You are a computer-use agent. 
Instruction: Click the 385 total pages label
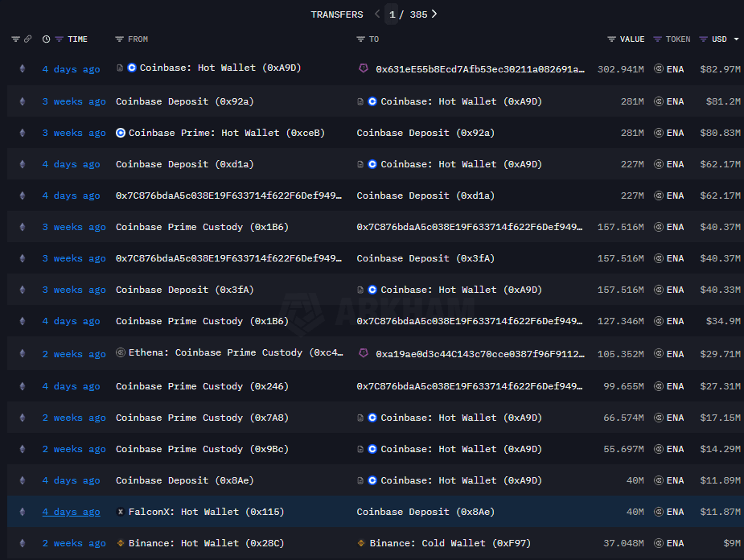[418, 14]
